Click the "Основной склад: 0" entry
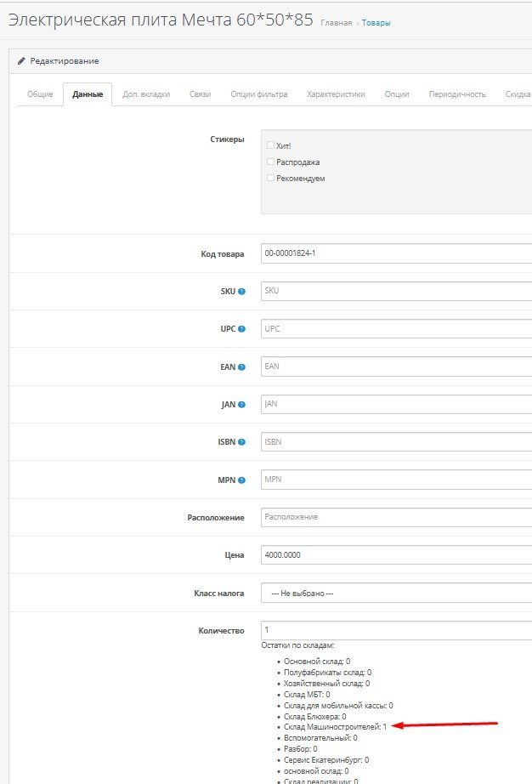532x784 pixels. click(317, 661)
